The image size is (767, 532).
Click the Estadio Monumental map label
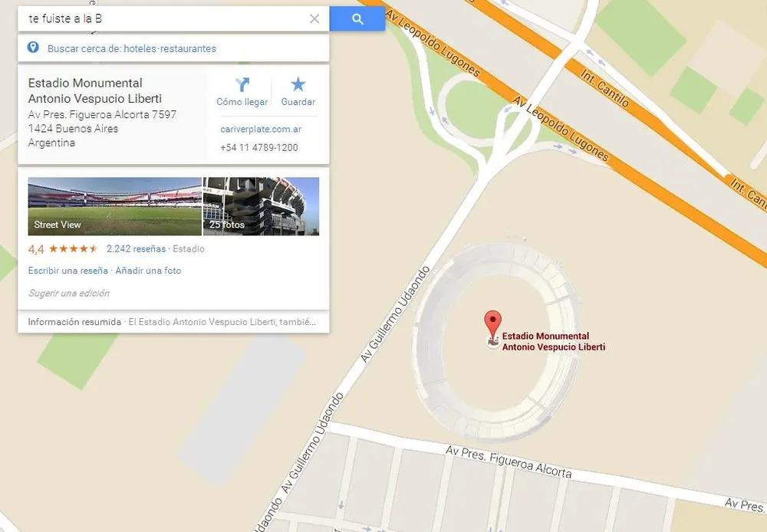tap(553, 341)
